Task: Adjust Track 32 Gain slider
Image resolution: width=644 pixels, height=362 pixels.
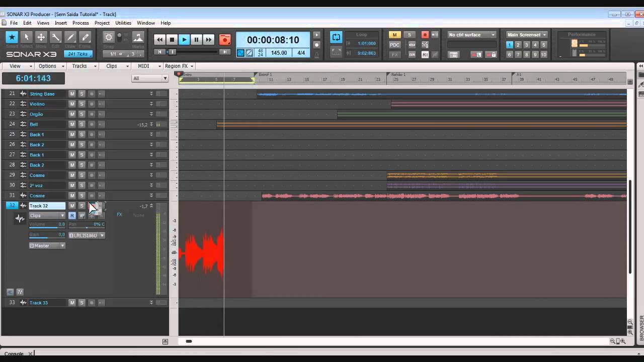Action: (47, 235)
